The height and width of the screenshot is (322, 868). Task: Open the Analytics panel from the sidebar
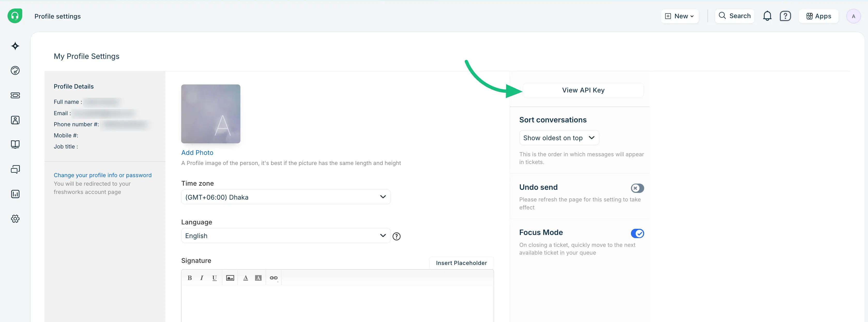point(15,194)
